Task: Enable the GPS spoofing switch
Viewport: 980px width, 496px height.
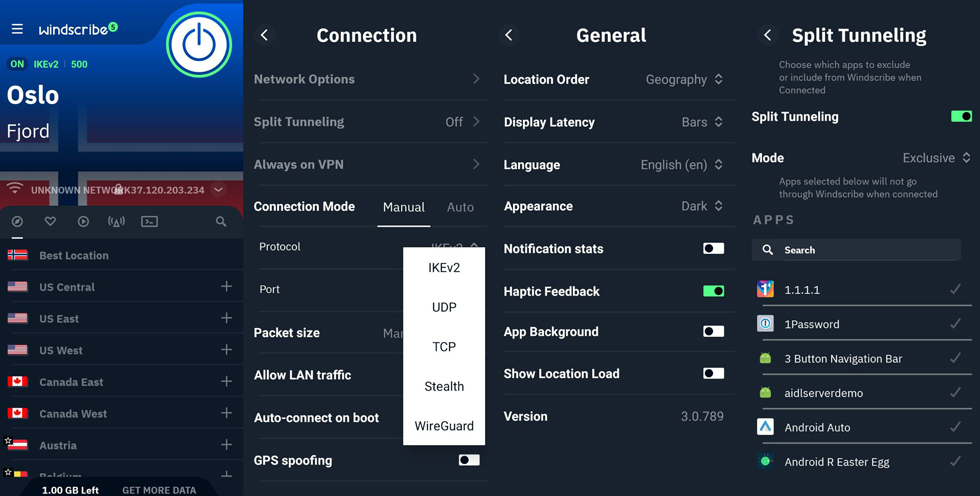Action: (x=468, y=460)
